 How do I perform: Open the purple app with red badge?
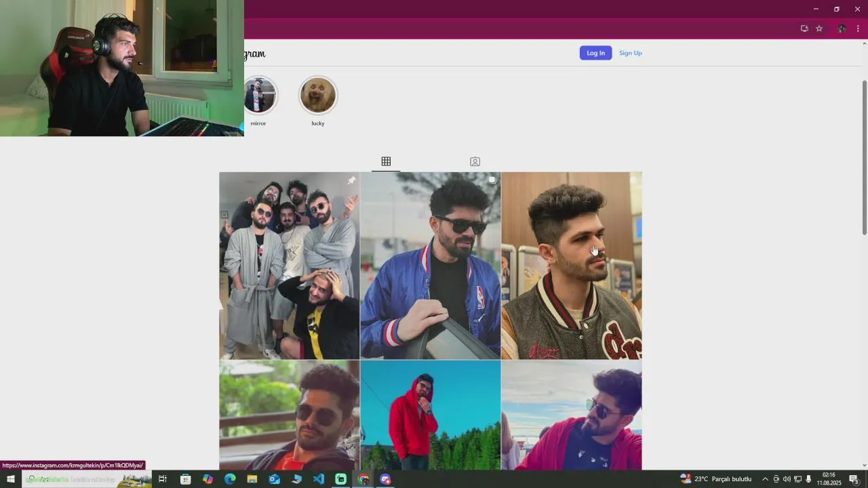tap(386, 479)
